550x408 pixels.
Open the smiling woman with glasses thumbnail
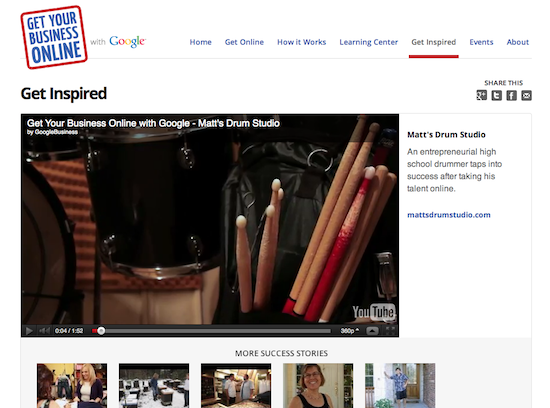318,386
